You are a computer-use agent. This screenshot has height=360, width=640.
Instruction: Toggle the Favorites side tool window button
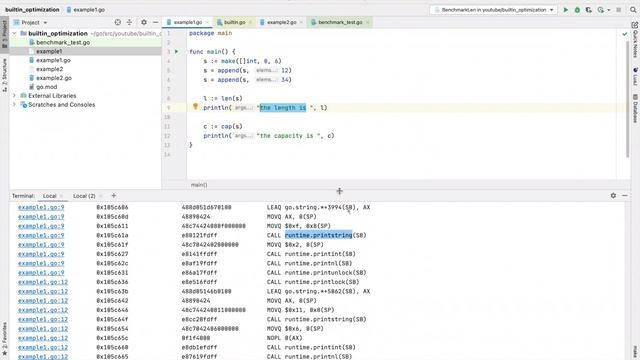(x=4, y=338)
